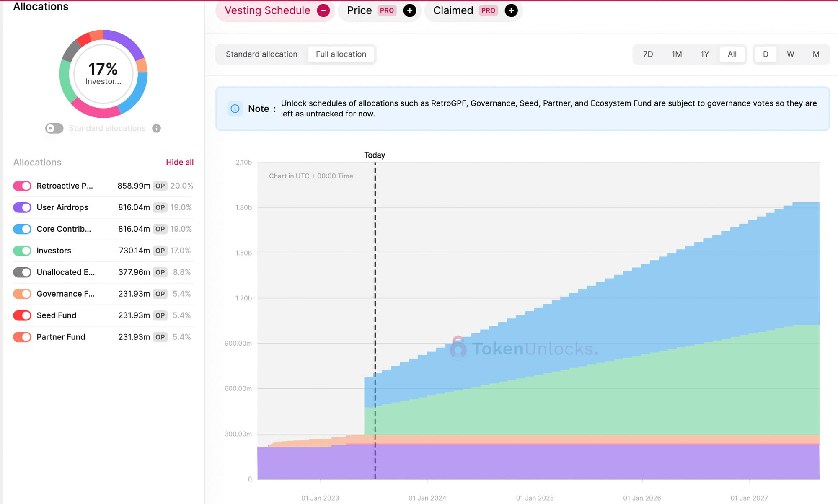Select the Full allocation tab
The image size is (838, 504).
[341, 54]
